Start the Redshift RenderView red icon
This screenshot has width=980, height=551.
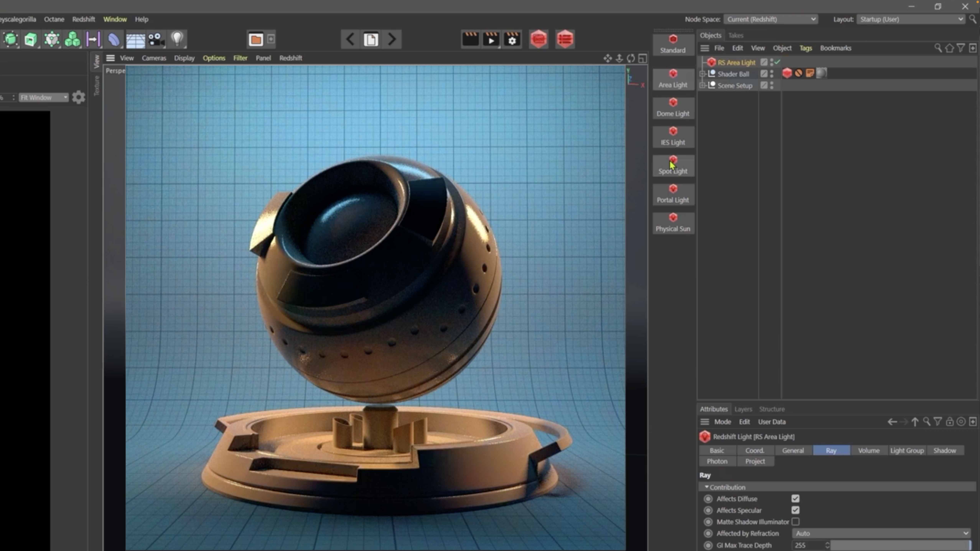pos(538,39)
